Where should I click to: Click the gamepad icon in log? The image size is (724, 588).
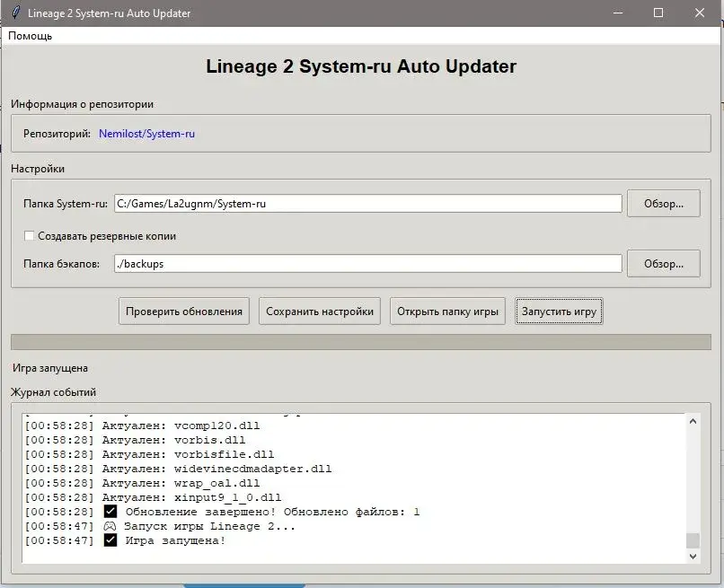pyautogui.click(x=110, y=526)
